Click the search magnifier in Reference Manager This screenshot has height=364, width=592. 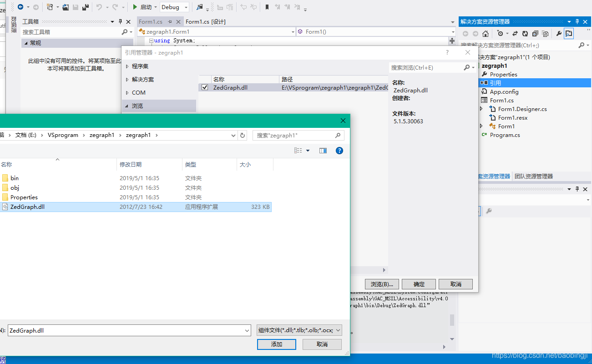(x=466, y=67)
